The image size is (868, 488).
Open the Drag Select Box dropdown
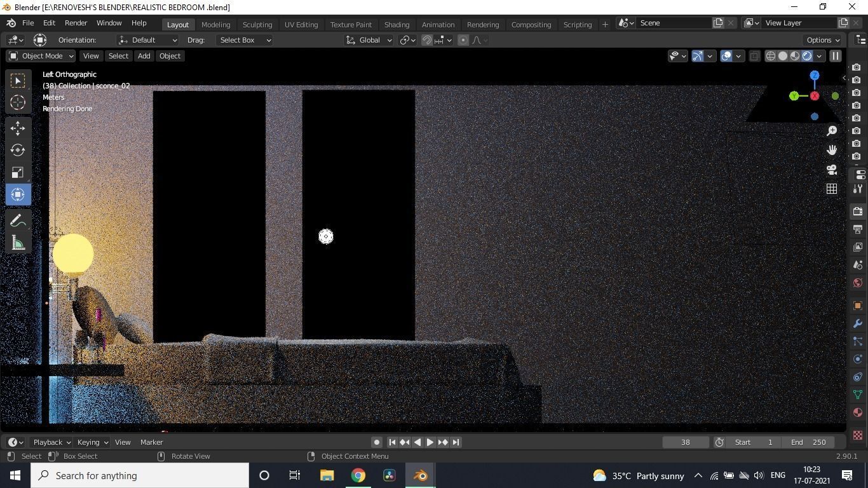pos(245,40)
